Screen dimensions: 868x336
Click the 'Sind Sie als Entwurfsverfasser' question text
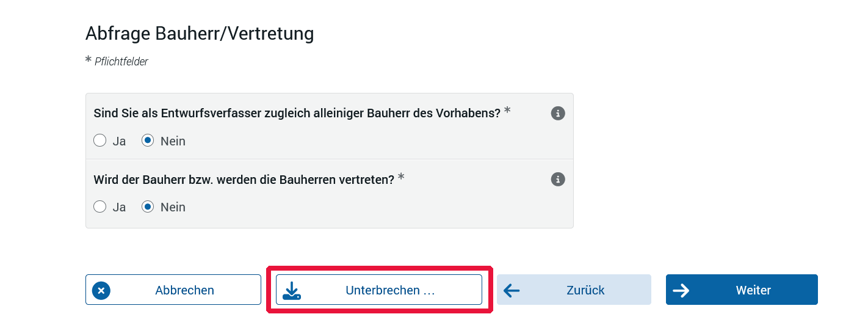pyautogui.click(x=297, y=113)
